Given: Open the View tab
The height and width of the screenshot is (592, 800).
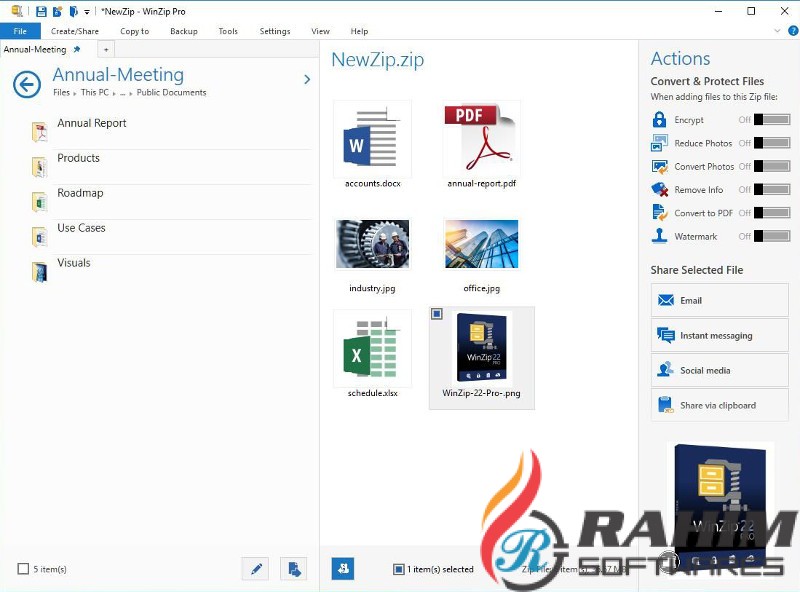Looking at the screenshot, I should pyautogui.click(x=320, y=31).
